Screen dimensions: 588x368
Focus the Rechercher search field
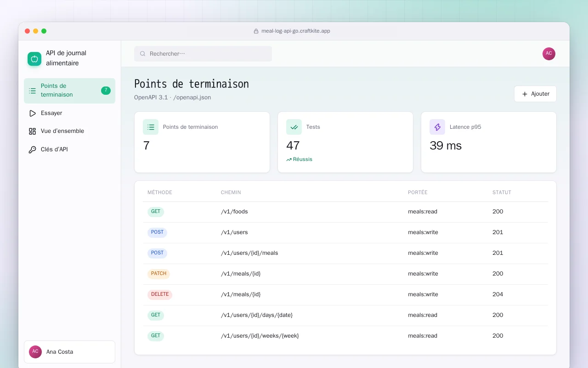point(203,54)
